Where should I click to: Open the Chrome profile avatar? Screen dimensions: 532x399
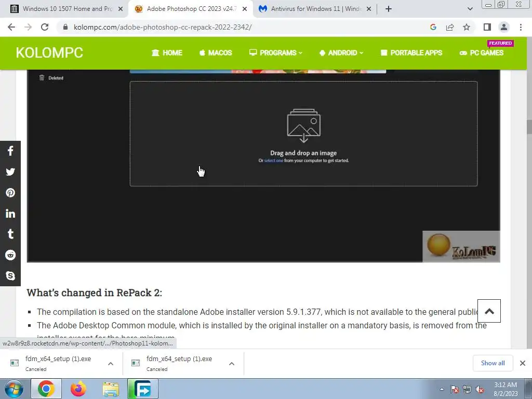pyautogui.click(x=504, y=27)
